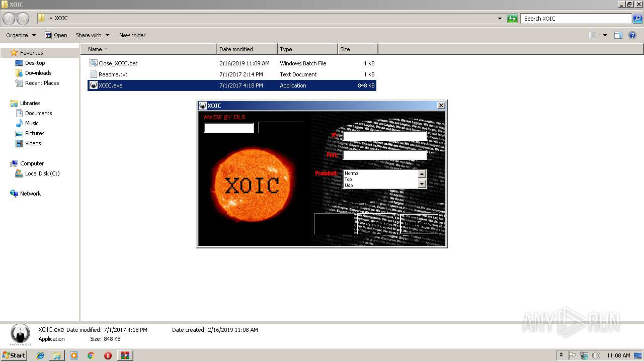Click the search magnifier icon
The width and height of the screenshot is (644, 362).
(x=637, y=19)
